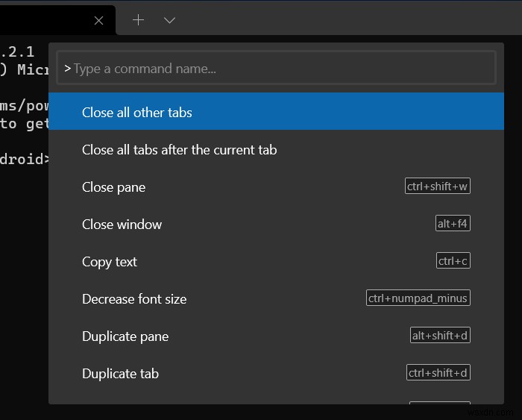Click the ctrl+shift+d shortcut badge
Image resolution: width=522 pixels, height=420 pixels.
pyautogui.click(x=438, y=373)
